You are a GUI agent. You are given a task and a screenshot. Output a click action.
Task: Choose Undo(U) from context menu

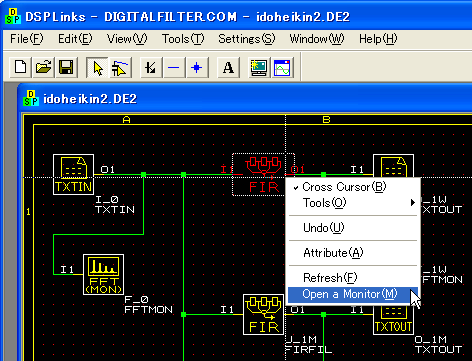pos(353,228)
